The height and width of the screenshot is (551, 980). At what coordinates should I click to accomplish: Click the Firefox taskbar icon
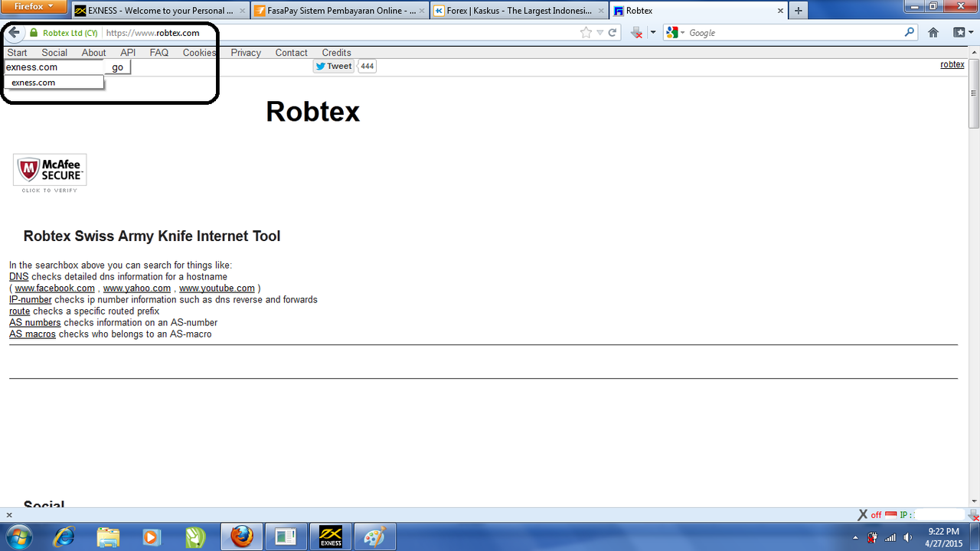[242, 537]
